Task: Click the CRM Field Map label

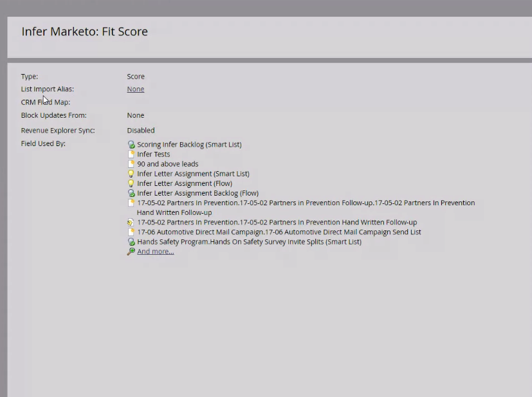Action: [46, 102]
